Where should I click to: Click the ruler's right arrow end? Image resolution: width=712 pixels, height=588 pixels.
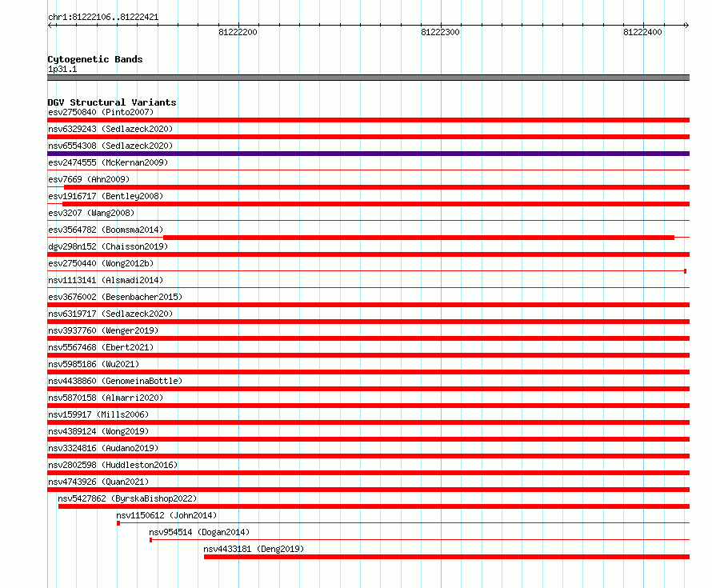coord(686,26)
